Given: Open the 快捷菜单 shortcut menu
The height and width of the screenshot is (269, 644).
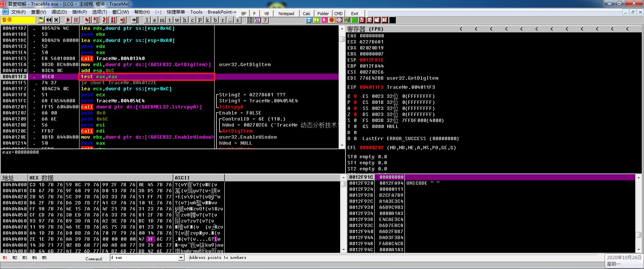Looking at the screenshot, I should point(176,12).
